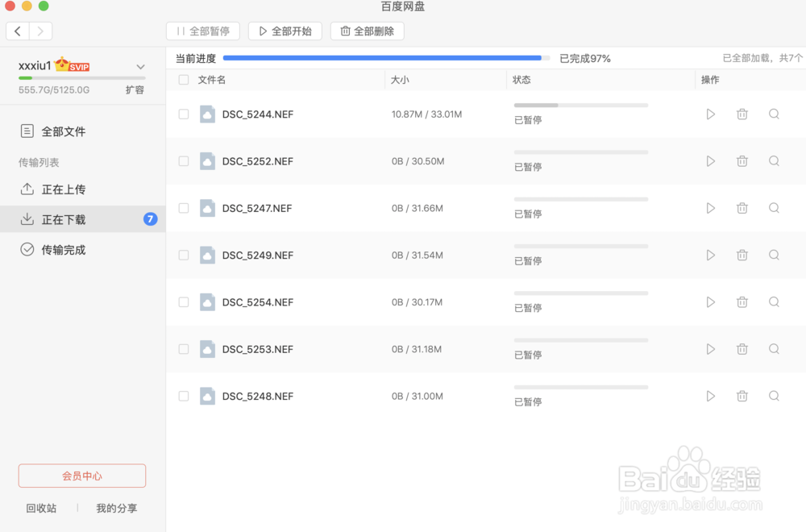This screenshot has width=806, height=532.
Task: Click 全部开始 to start all downloads
Action: tap(285, 31)
